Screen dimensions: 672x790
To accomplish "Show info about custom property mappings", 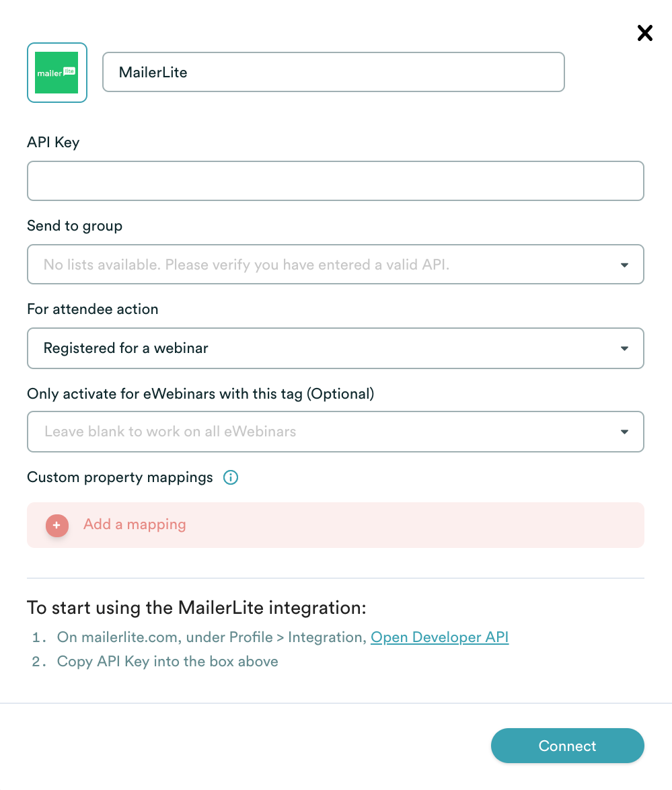I will point(231,477).
